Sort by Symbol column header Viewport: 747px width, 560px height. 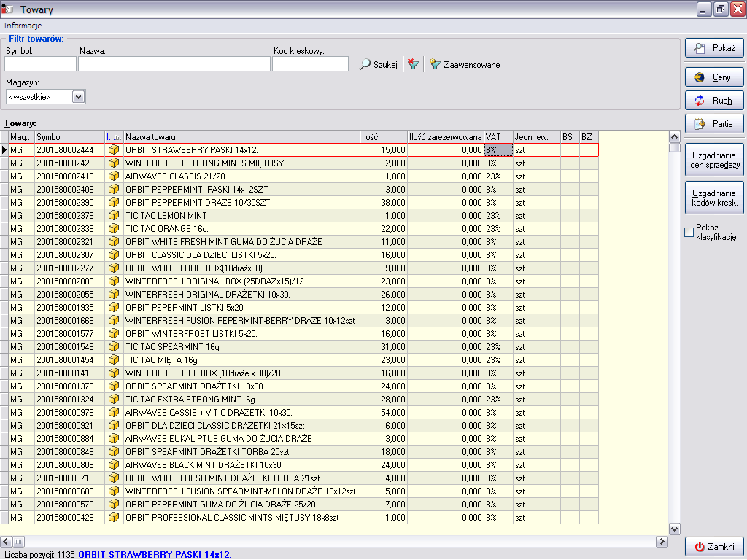point(69,137)
